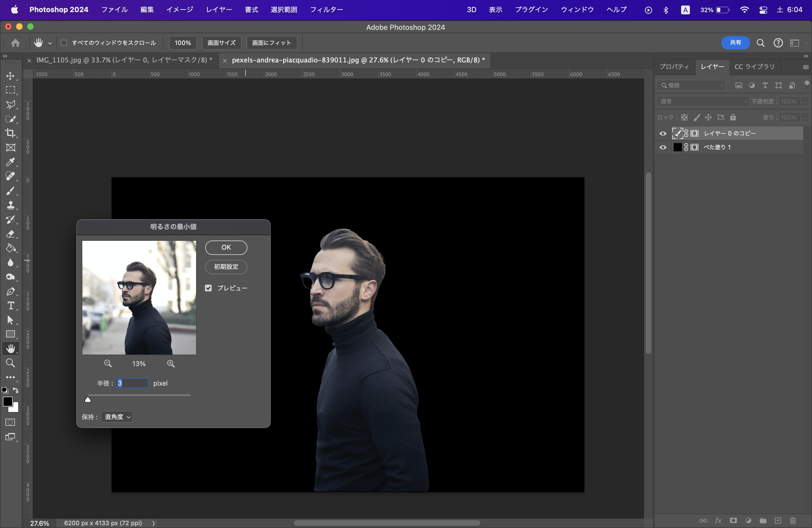Select the Crop tool
Image resolution: width=812 pixels, height=528 pixels.
[10, 133]
